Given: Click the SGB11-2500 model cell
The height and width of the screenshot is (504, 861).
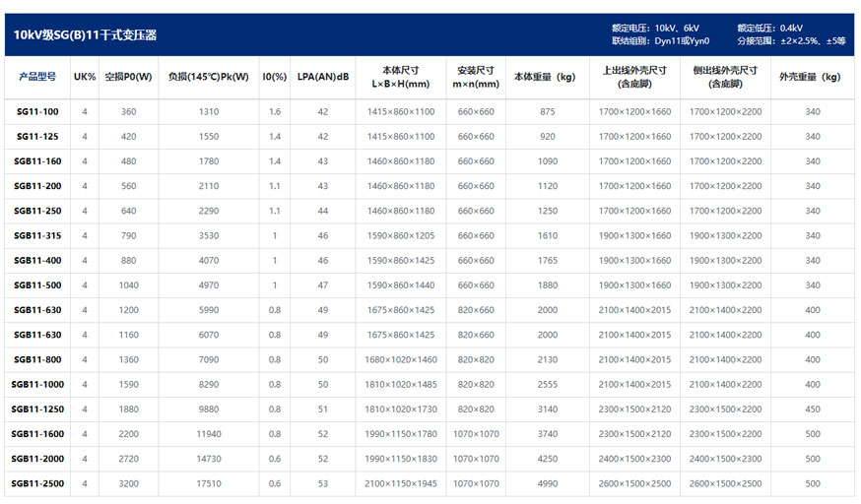Looking at the screenshot, I should point(37,483).
